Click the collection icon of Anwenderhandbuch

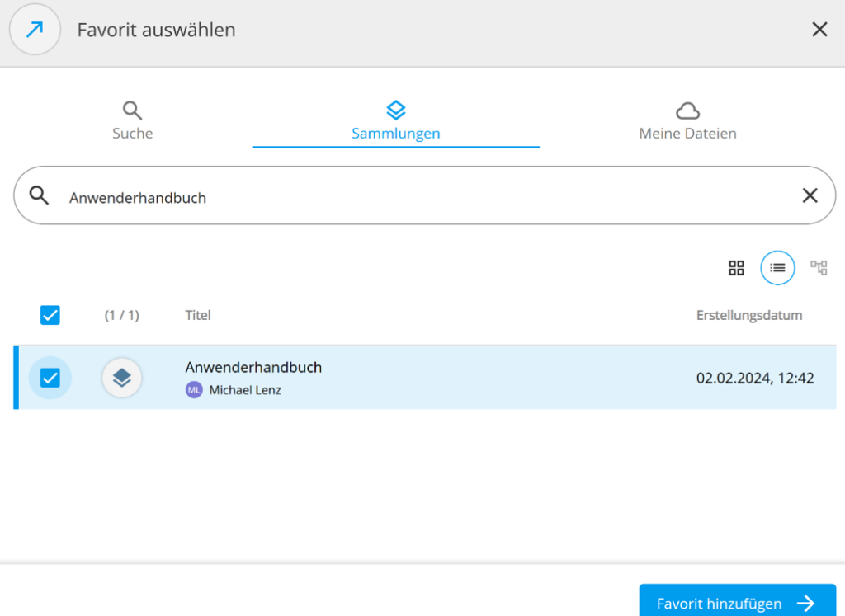point(122,378)
